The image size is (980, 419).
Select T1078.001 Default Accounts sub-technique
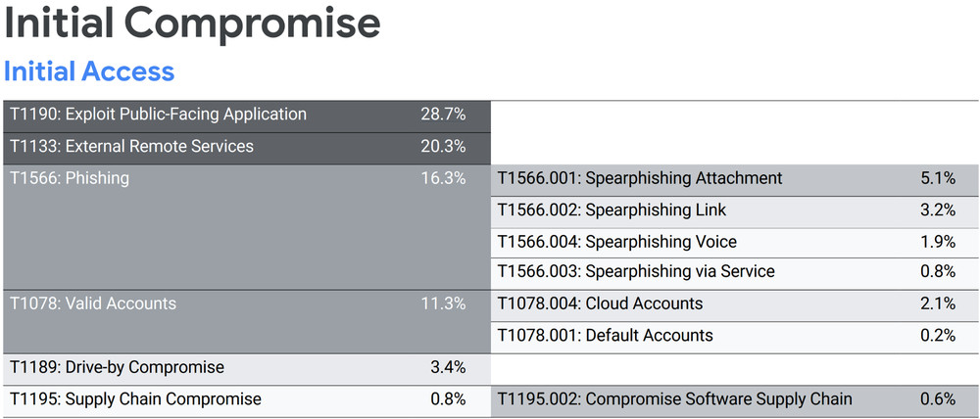605,335
